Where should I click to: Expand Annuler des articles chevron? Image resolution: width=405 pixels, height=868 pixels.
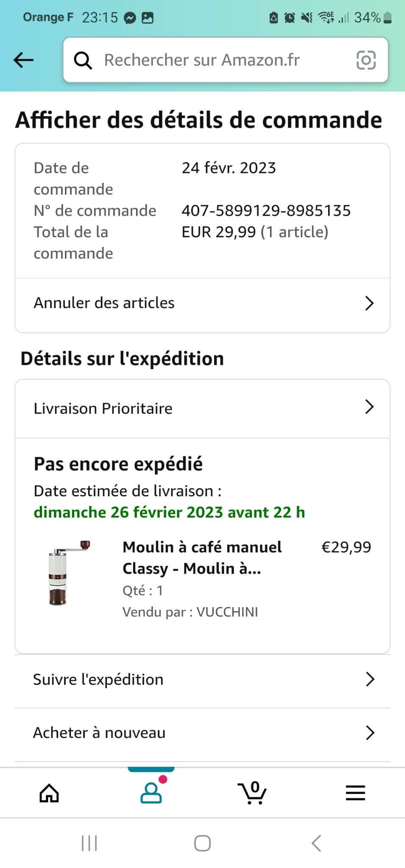pyautogui.click(x=369, y=303)
